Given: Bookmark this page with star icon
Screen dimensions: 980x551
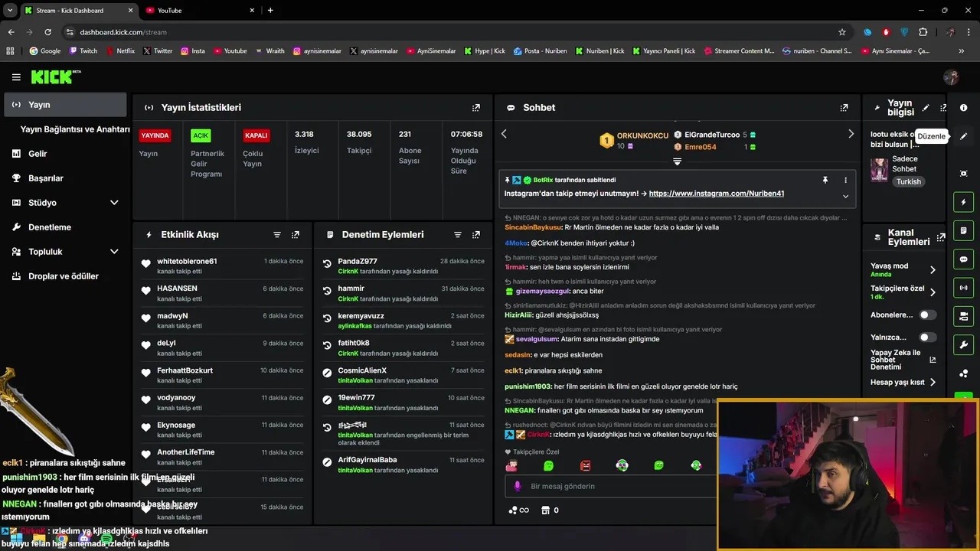Looking at the screenshot, I should coord(842,32).
